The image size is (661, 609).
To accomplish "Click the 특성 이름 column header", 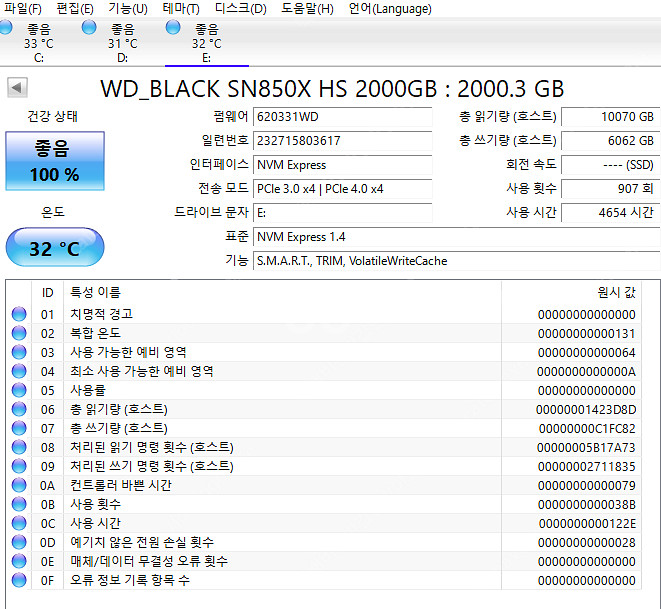I will pyautogui.click(x=282, y=292).
